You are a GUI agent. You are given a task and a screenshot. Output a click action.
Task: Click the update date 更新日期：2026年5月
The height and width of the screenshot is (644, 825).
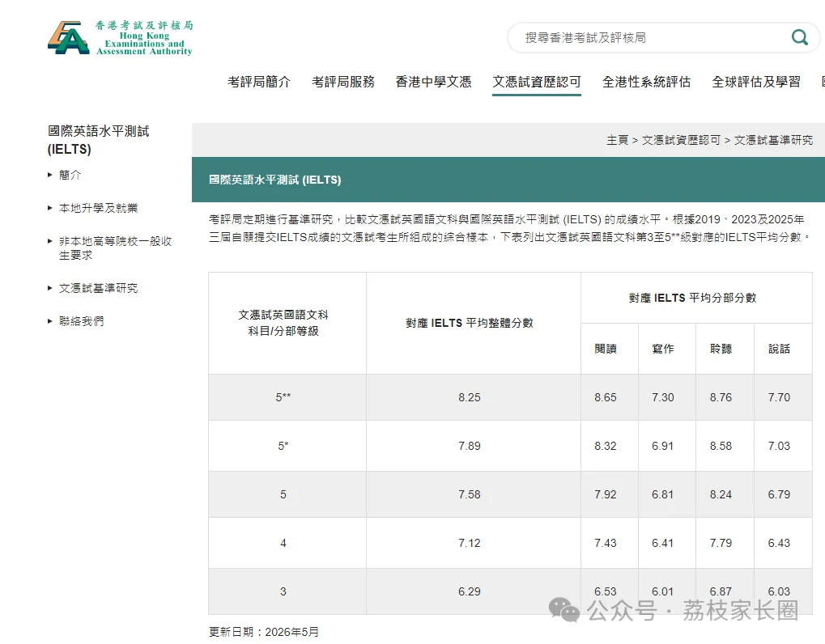(264, 632)
